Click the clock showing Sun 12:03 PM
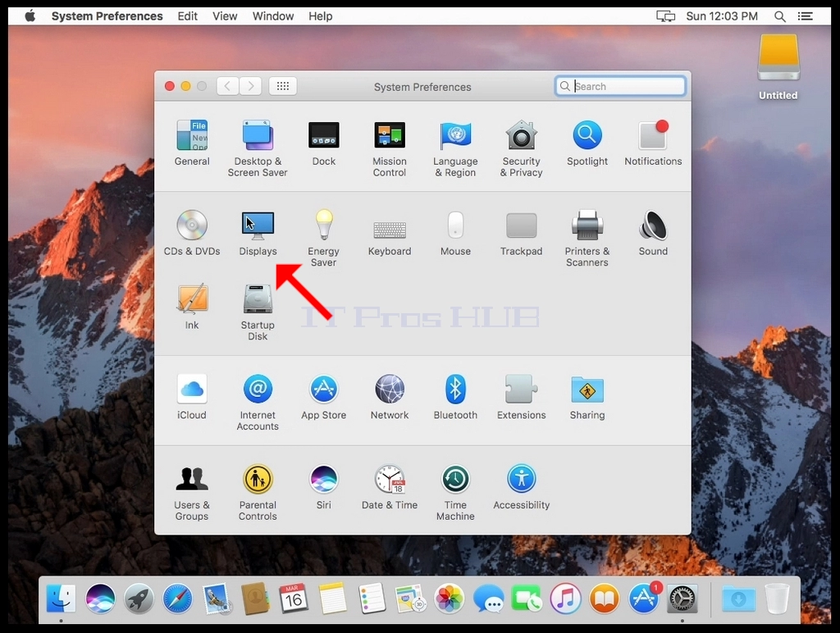 (722, 16)
